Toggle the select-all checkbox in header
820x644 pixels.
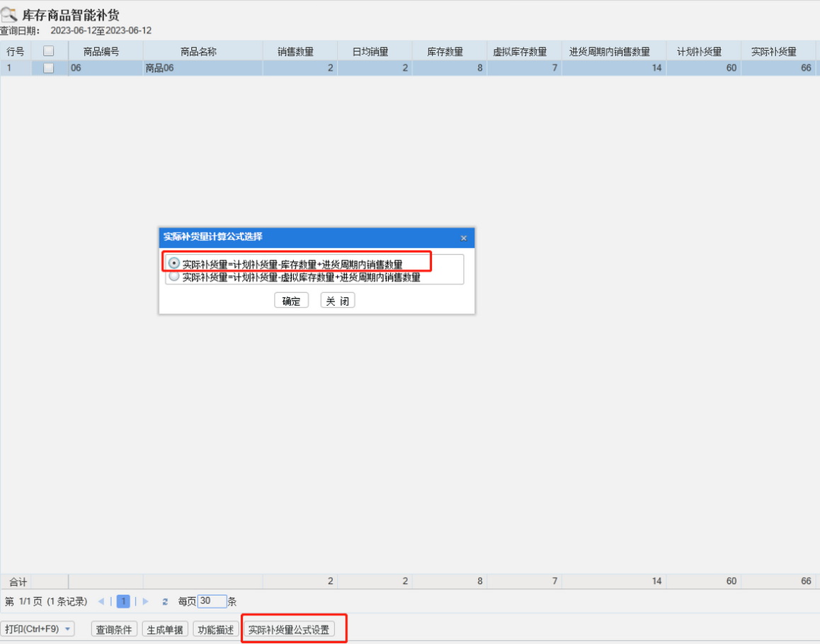pos(48,51)
